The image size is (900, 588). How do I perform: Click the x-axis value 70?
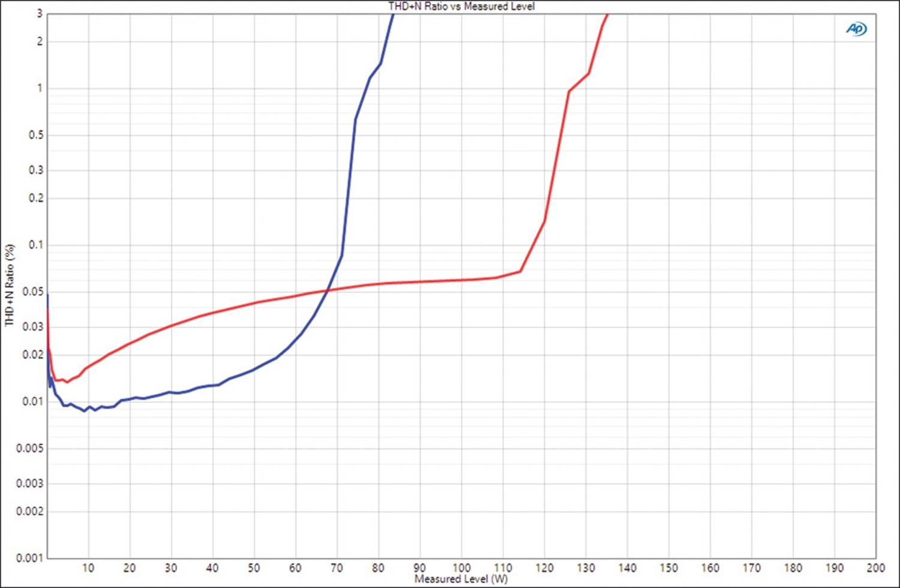pyautogui.click(x=337, y=568)
